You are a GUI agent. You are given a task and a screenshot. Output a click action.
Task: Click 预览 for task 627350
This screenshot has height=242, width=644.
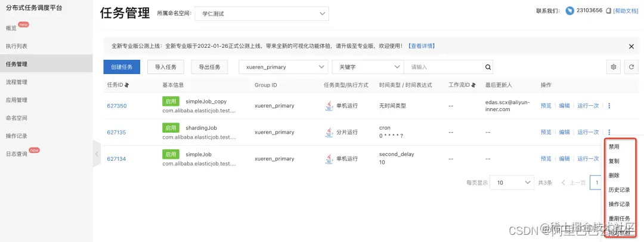[x=546, y=106]
